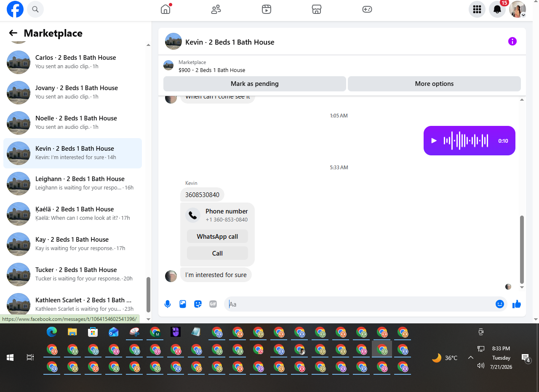Viewport: 539px width, 392px height.
Task: Open the taskbar clock and calendar
Action: 501,357
